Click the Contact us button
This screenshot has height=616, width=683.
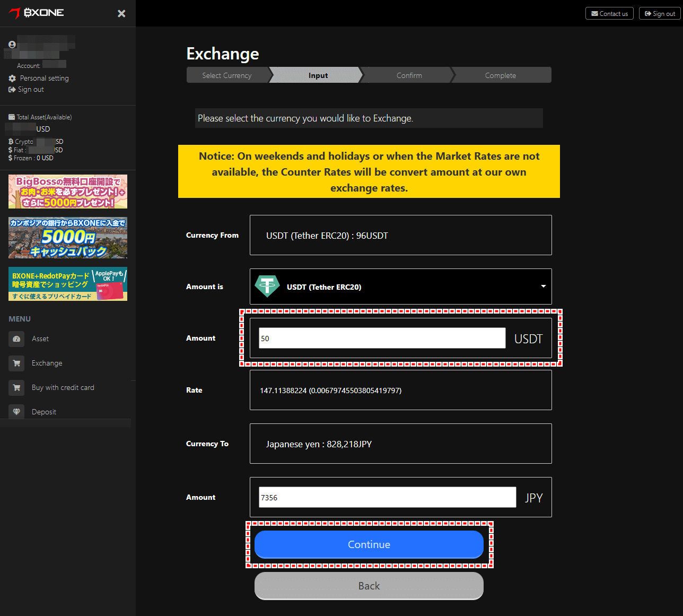point(609,13)
